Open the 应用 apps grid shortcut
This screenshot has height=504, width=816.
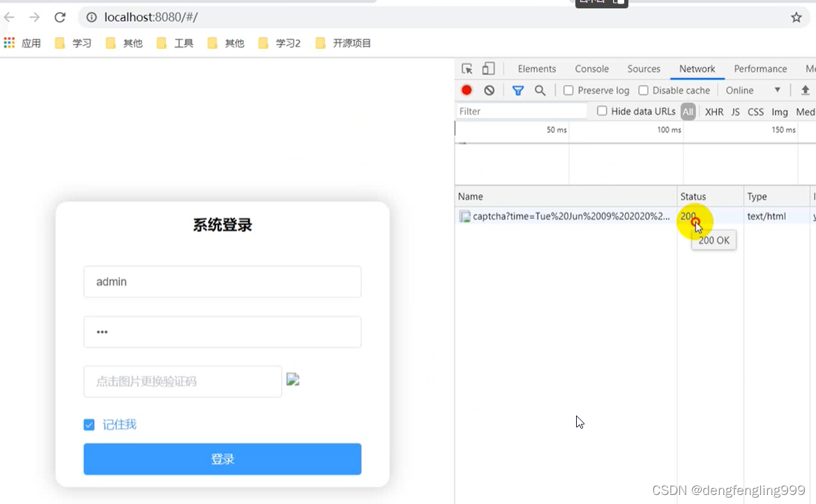coord(22,43)
